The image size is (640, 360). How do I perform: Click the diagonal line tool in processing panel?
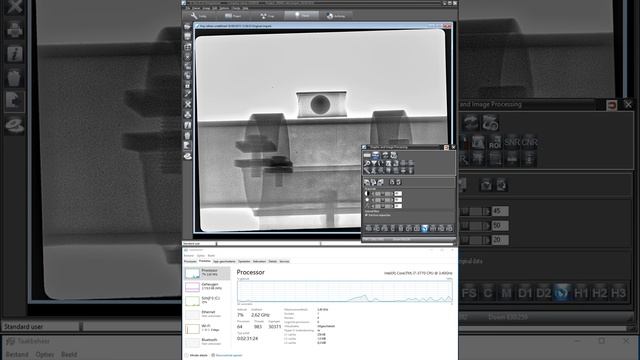pyautogui.click(x=367, y=171)
